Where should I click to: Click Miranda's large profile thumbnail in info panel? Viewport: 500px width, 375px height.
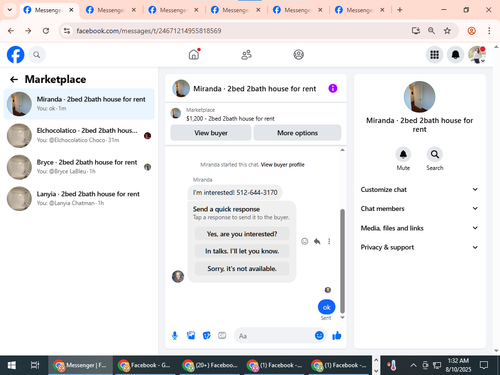419,97
